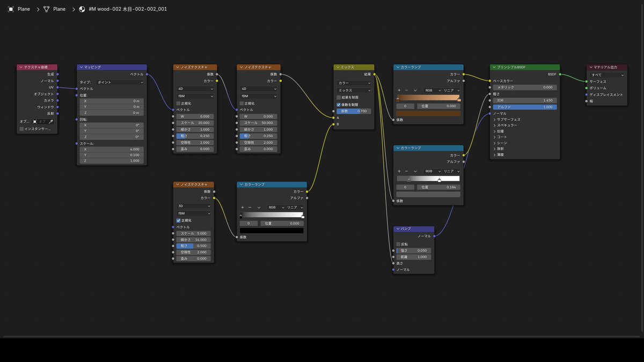Click the 位置 0.184 field in middle カラーランプ
The height and width of the screenshot is (362, 644).
[x=438, y=187]
